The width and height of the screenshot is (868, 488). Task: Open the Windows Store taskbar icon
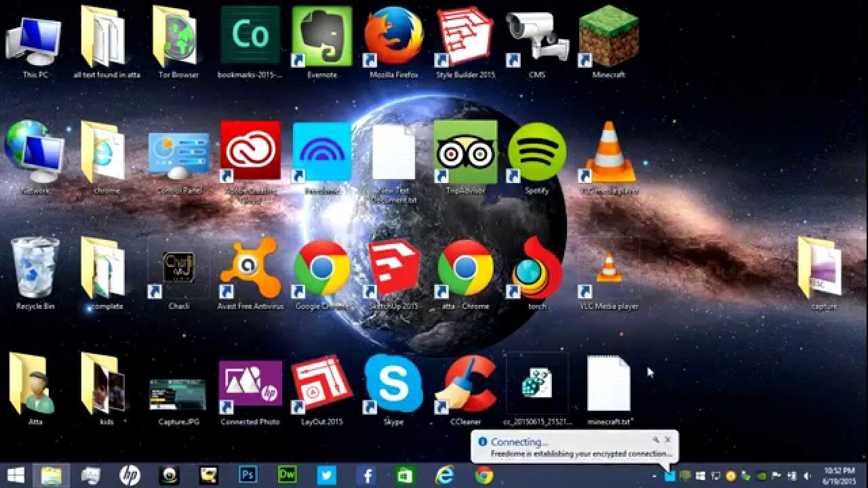(x=406, y=476)
